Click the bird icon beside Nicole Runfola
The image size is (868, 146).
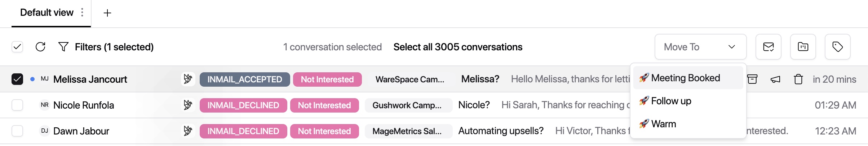pos(188,105)
